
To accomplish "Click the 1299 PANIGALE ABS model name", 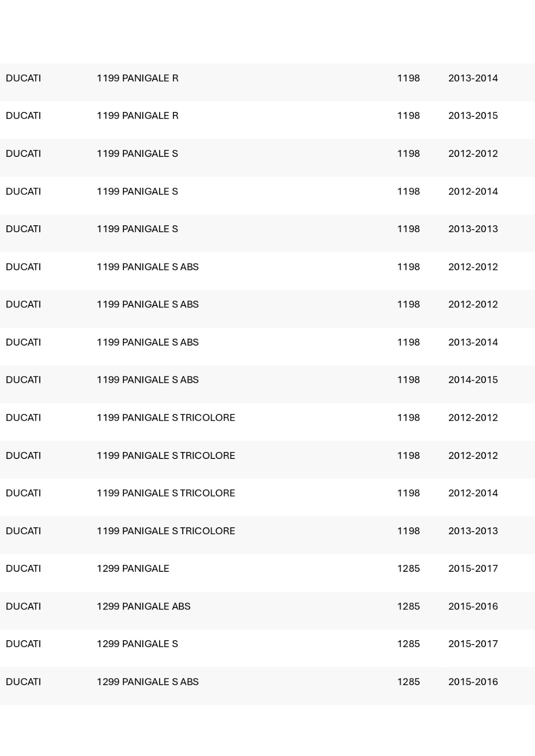I will click(144, 606).
